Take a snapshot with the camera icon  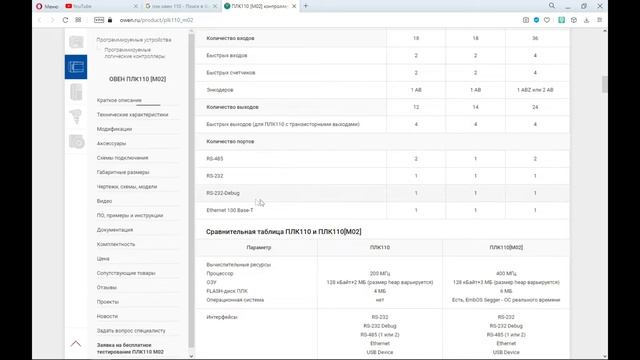pos(526,20)
